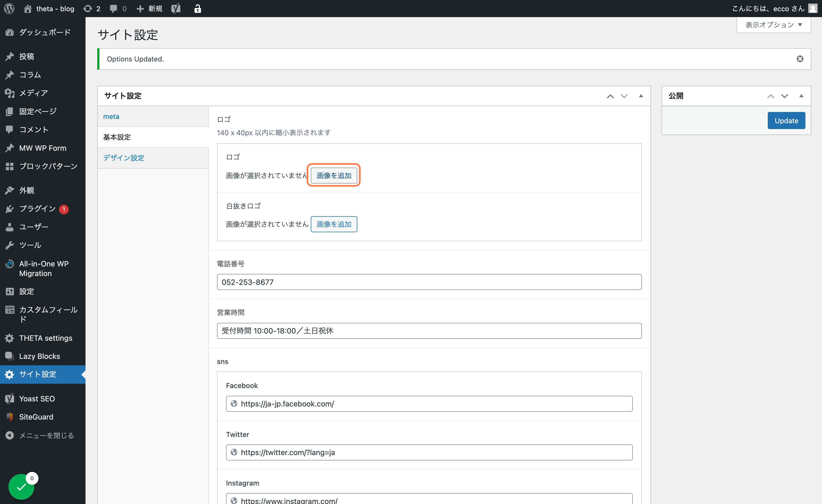Click the Twitter URL field
822x504 pixels.
click(x=429, y=453)
